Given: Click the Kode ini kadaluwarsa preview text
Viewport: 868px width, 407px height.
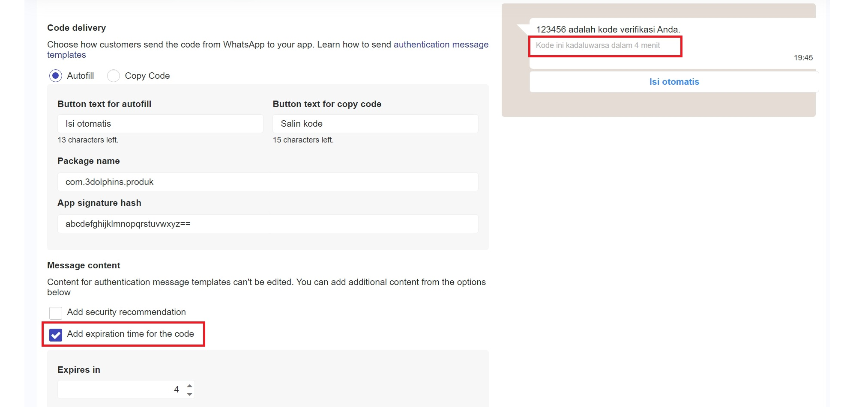Looking at the screenshot, I should tap(598, 45).
